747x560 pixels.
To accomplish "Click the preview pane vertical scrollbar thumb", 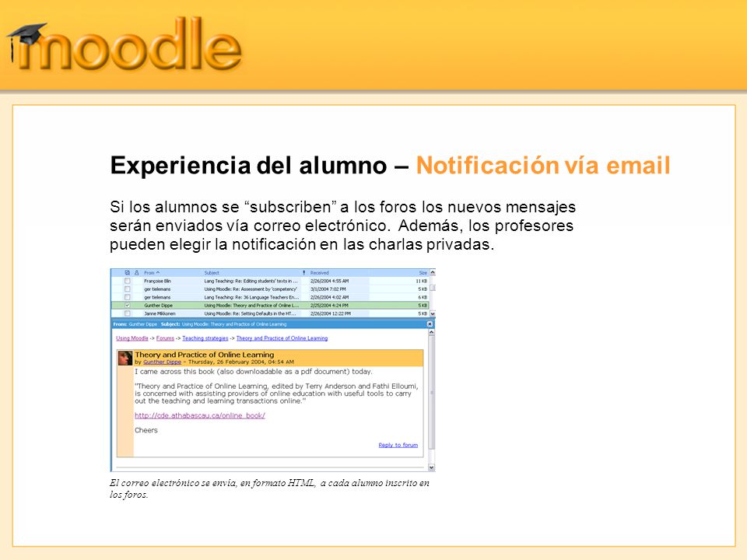I will 432,392.
